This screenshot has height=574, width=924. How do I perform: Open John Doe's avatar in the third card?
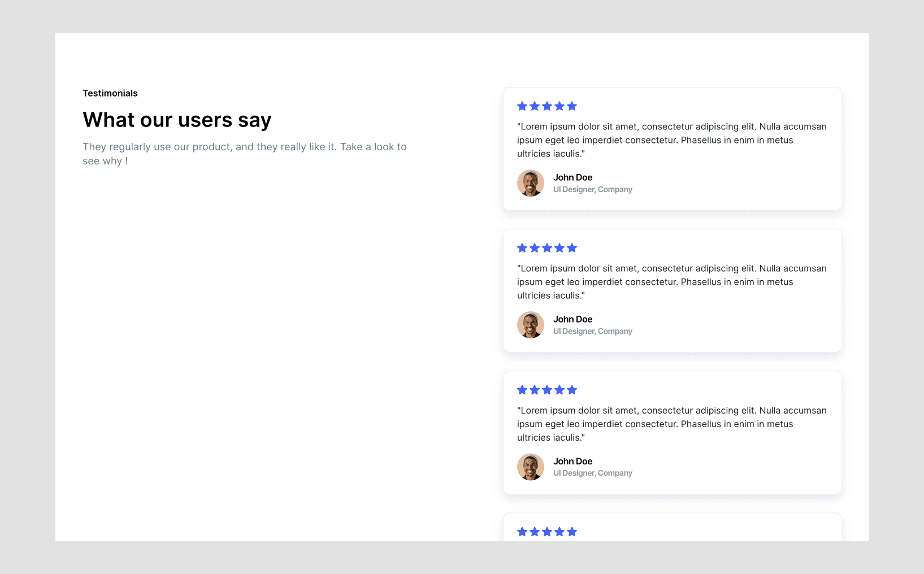(531, 467)
